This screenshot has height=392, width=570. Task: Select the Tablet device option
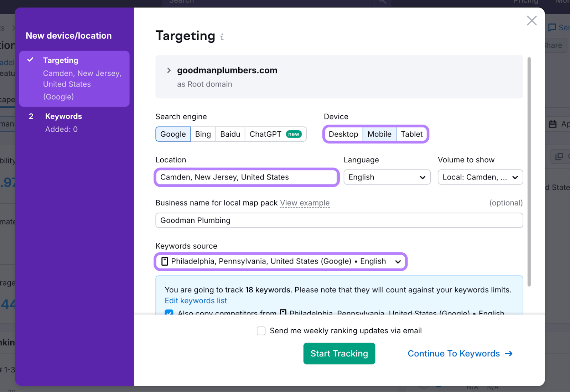point(412,134)
